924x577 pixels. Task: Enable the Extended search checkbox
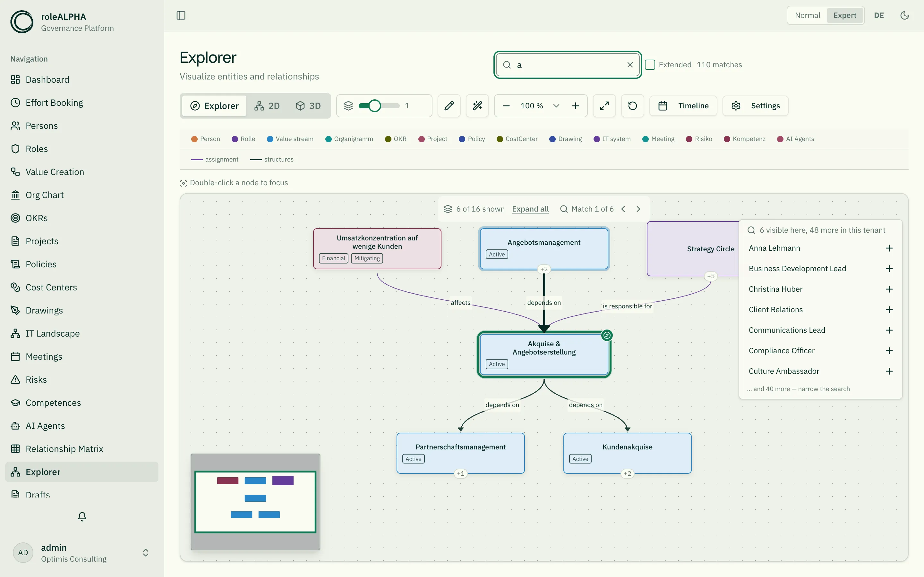tap(650, 65)
